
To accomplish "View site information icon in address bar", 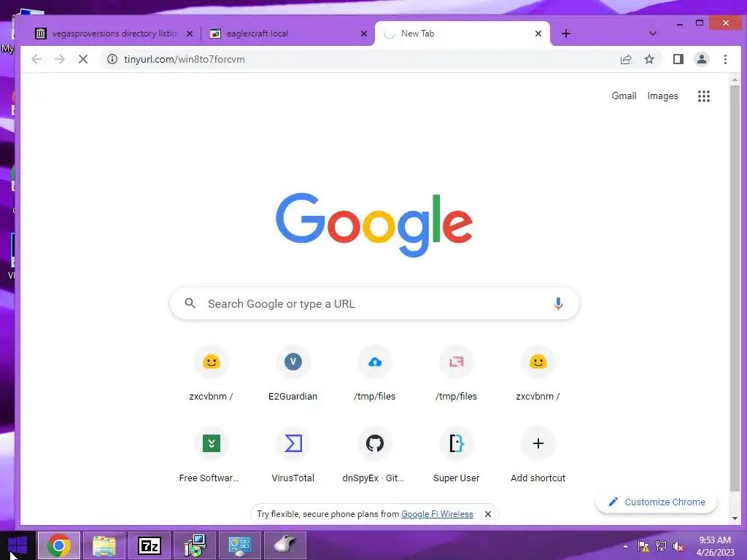I will 112,59.
